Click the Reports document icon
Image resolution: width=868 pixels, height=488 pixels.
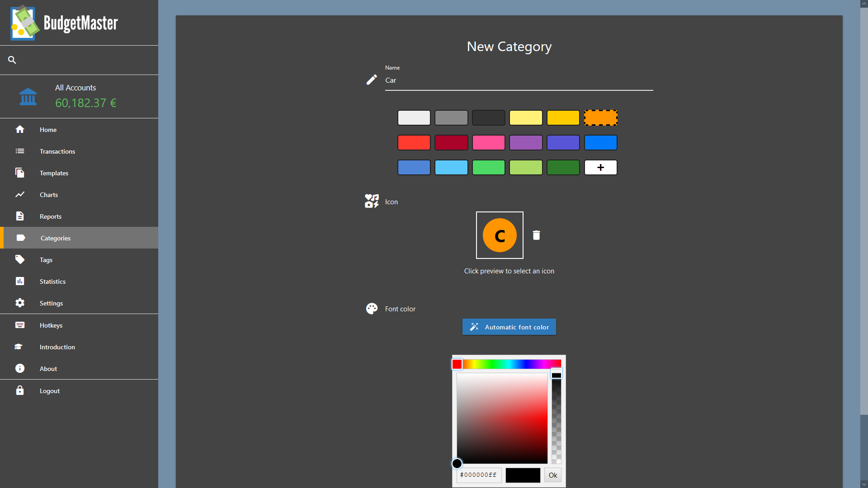point(20,216)
